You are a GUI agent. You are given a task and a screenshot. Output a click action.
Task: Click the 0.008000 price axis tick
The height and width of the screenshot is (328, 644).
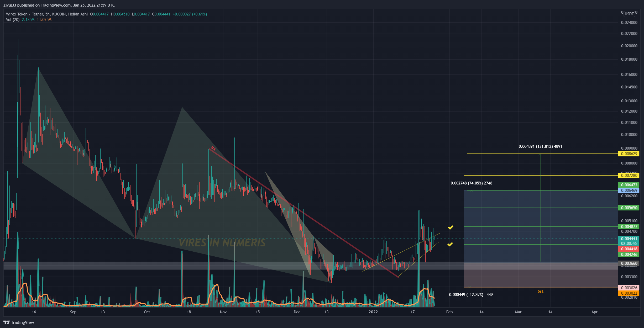coord(629,163)
